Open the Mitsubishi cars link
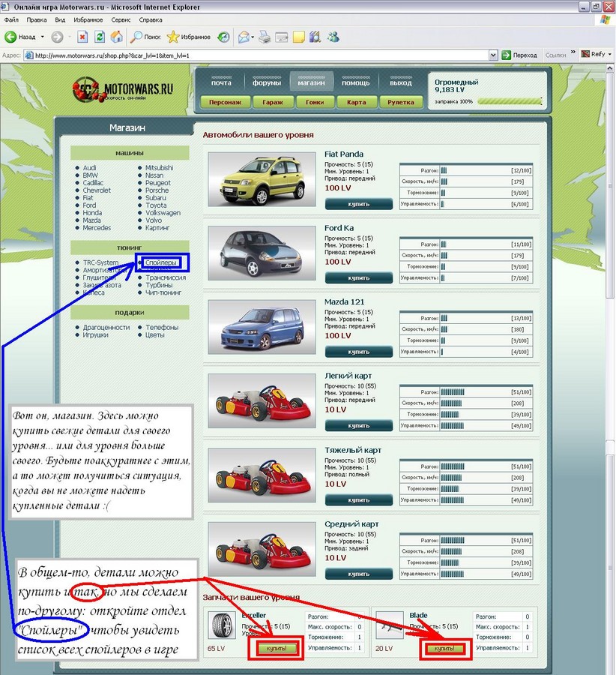The image size is (616, 675). coord(159,168)
